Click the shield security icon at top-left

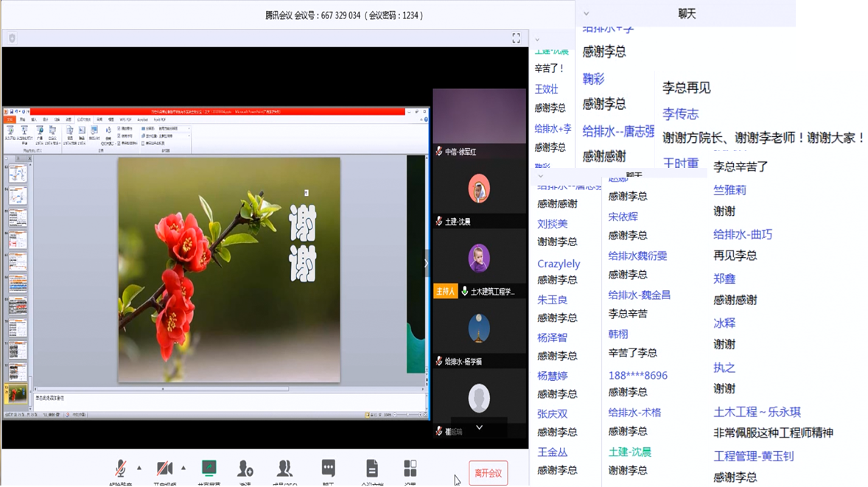12,38
